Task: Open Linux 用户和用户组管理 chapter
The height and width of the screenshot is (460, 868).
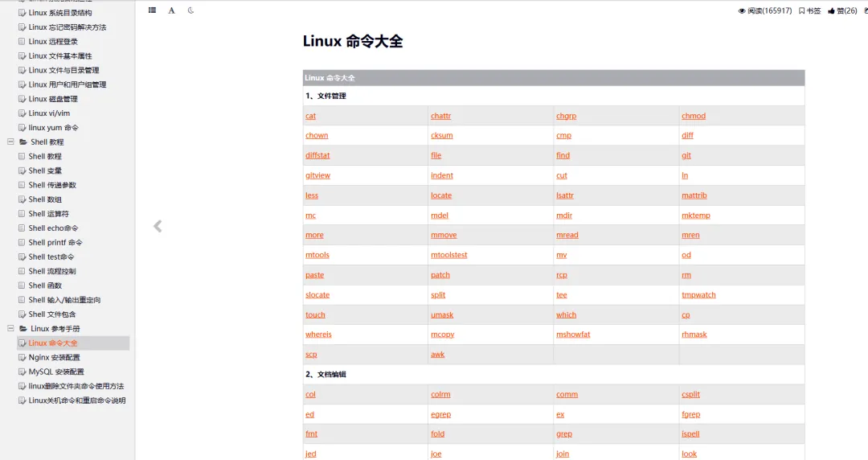Action: [x=68, y=84]
